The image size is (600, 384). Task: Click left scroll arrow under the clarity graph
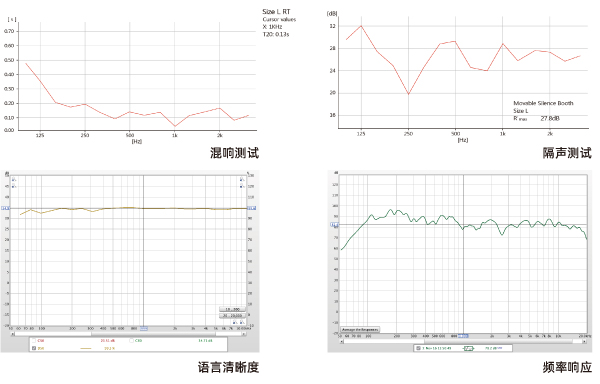tap(12, 334)
